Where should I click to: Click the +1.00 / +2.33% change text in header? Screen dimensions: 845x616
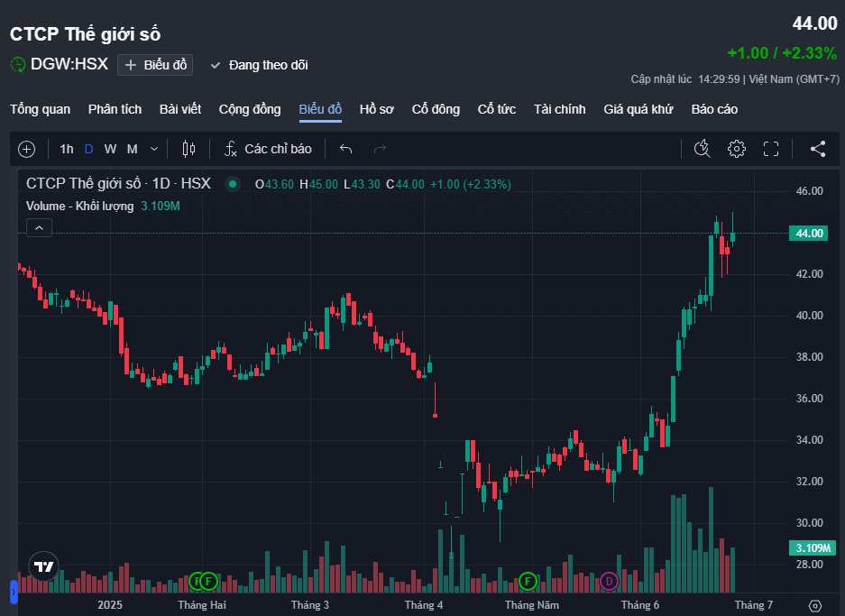click(x=783, y=53)
